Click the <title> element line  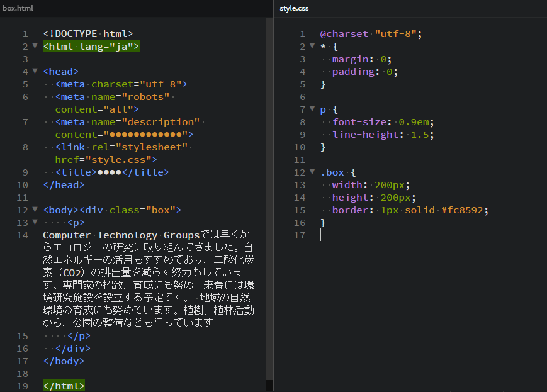(x=112, y=172)
